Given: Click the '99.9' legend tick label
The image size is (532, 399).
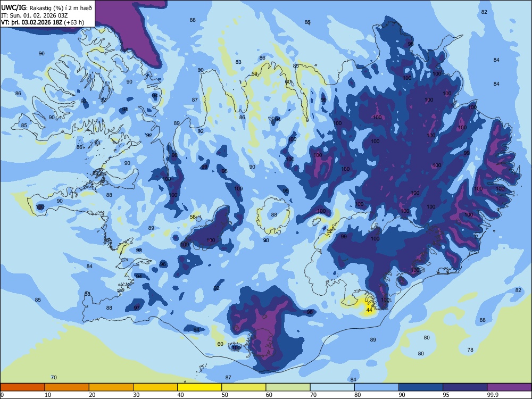Looking at the screenshot, I should pos(494,395).
